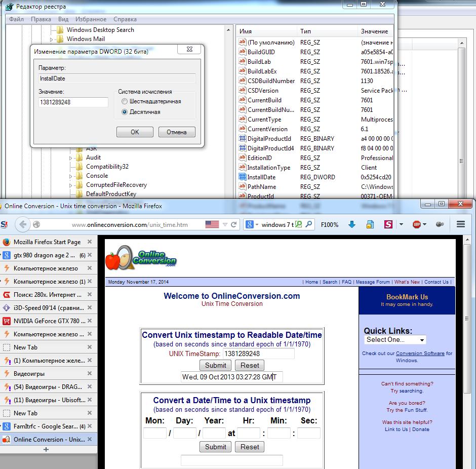Click the US flag icon in the address bar
The width and height of the screenshot is (476, 469).
tap(212, 225)
